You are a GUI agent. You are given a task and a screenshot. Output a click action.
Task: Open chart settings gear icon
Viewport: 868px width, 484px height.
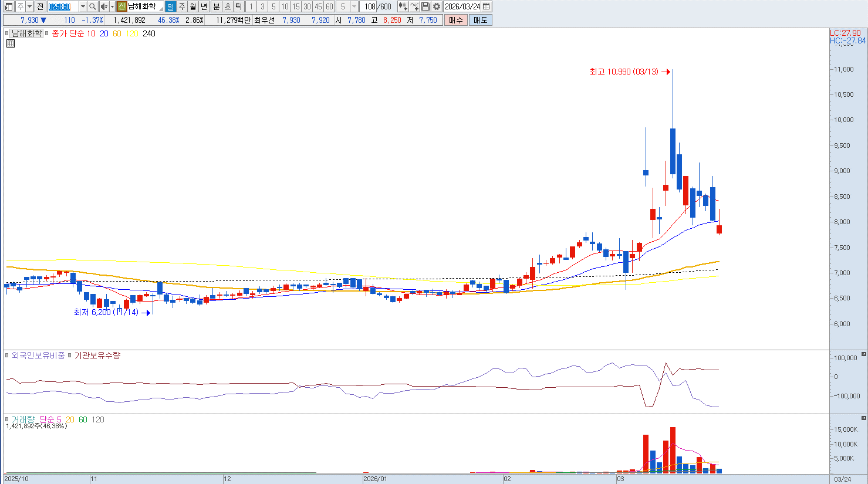click(x=436, y=6)
